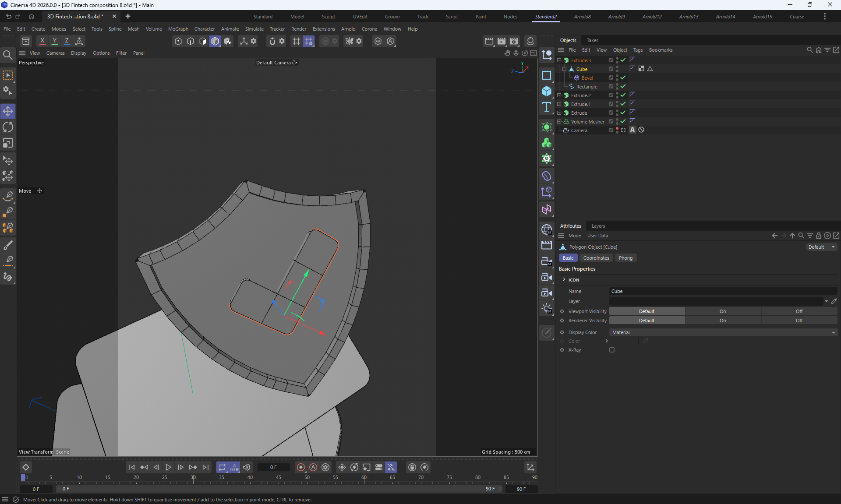Viewport: 841px width, 504px height.
Task: Enable the X-Ray checkbox
Action: coord(612,350)
